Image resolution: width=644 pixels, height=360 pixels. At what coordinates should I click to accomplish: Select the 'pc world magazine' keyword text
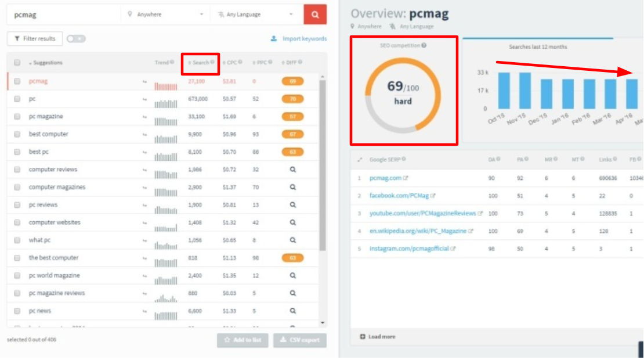click(x=54, y=275)
